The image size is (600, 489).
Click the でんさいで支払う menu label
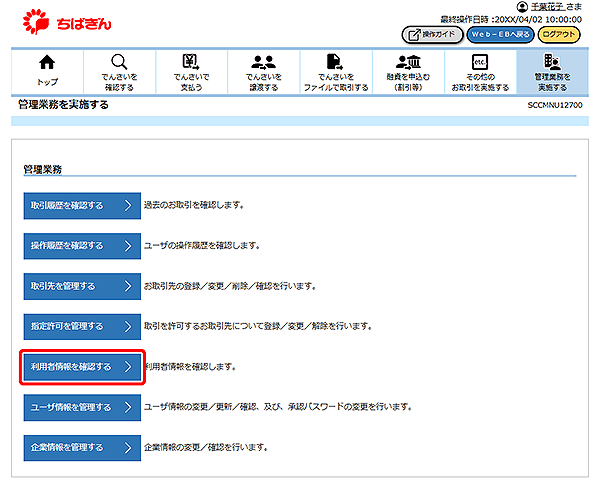point(191,82)
